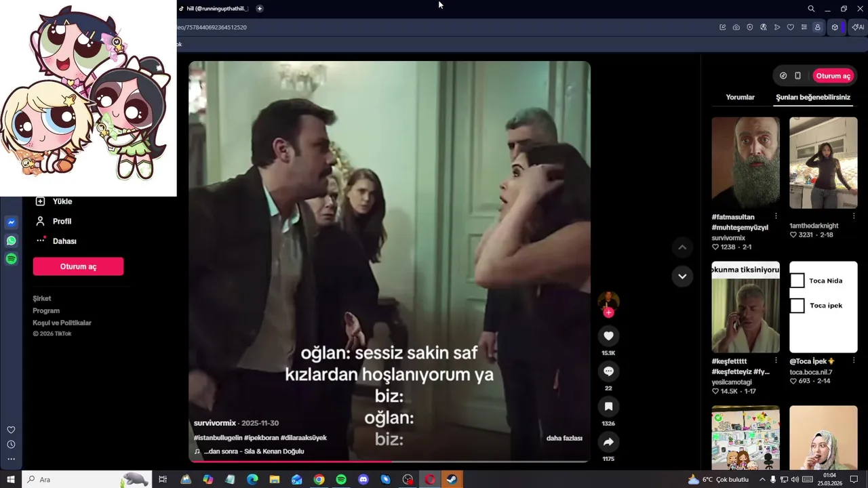
Task: Save the video with the bookmark icon
Action: coord(608,407)
